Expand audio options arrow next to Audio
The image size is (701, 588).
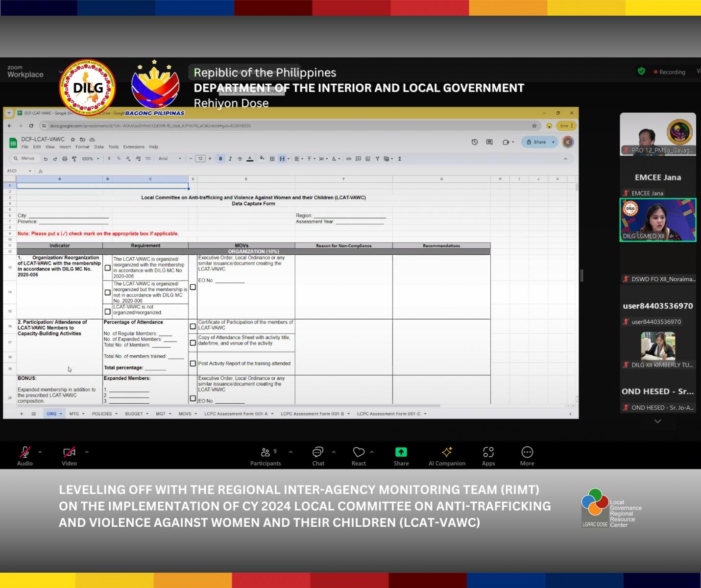[40, 452]
